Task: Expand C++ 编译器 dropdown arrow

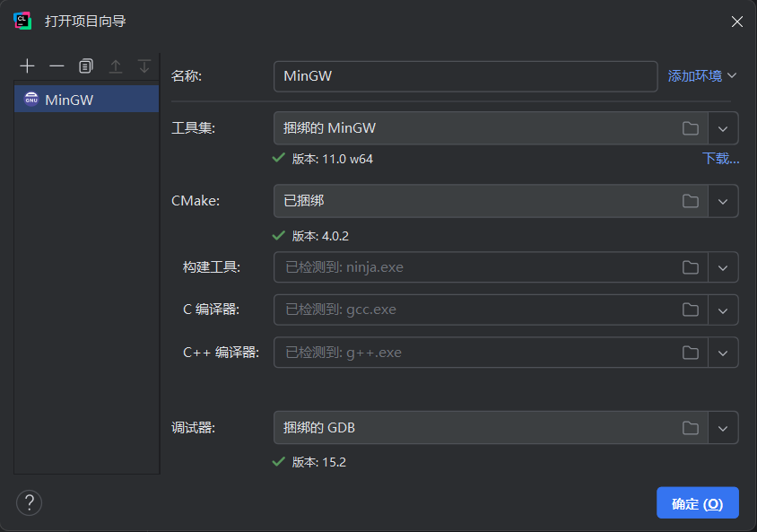Action: [723, 353]
